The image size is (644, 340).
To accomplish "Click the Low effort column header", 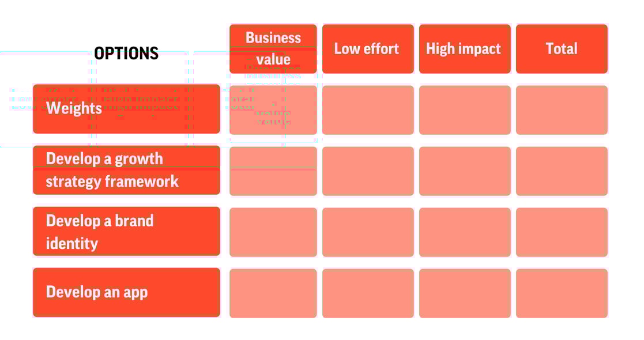I will click(368, 49).
